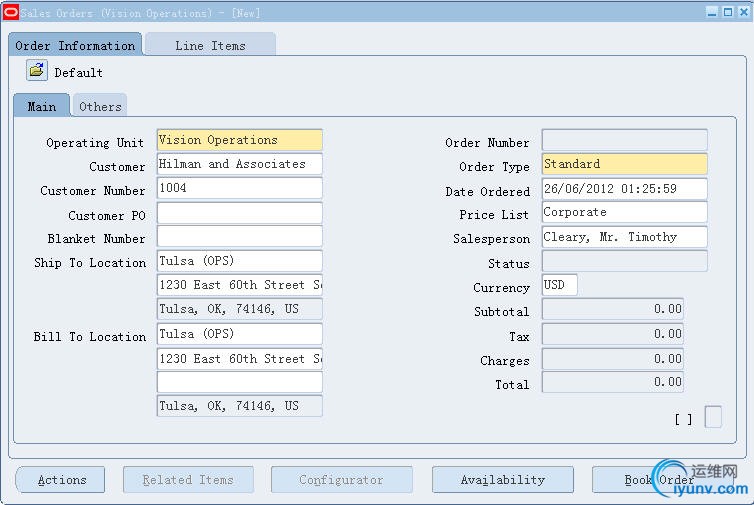Open the Others sub-tab
The height and width of the screenshot is (505, 754).
click(x=100, y=106)
